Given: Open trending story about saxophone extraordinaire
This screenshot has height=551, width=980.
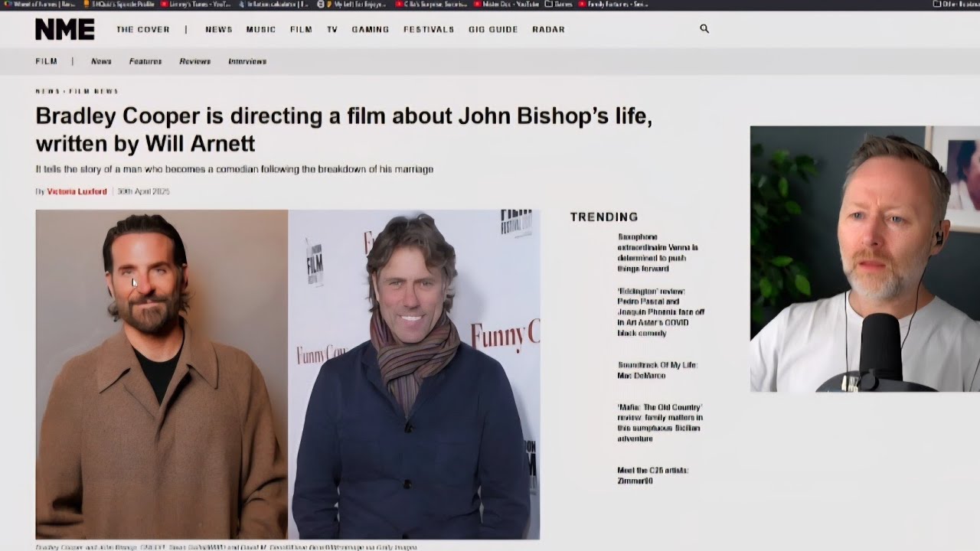Looking at the screenshot, I should 658,253.
